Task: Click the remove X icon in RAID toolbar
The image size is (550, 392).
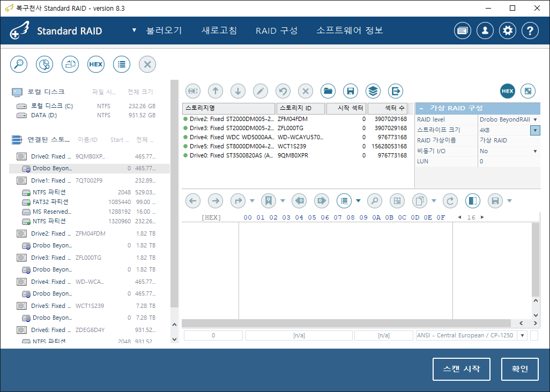Action: tap(306, 91)
